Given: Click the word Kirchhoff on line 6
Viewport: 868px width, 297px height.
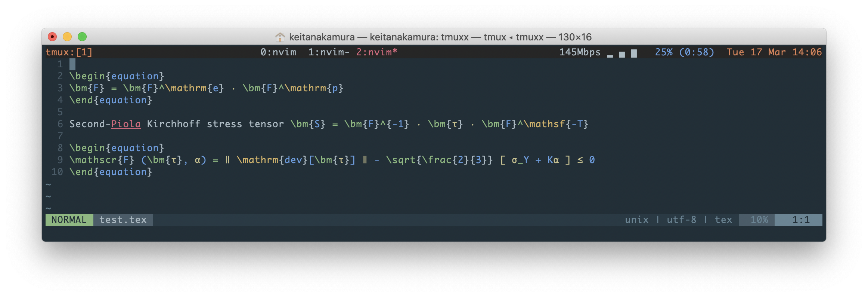Looking at the screenshot, I should pos(174,124).
